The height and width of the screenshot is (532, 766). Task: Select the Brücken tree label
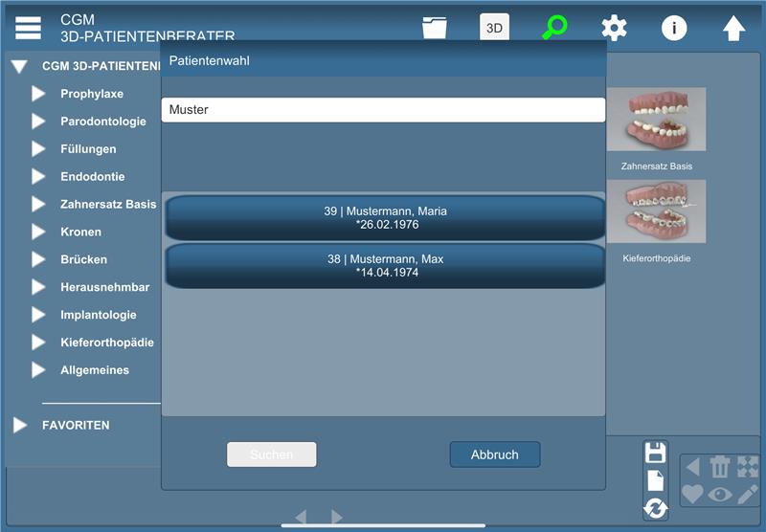[x=83, y=259]
